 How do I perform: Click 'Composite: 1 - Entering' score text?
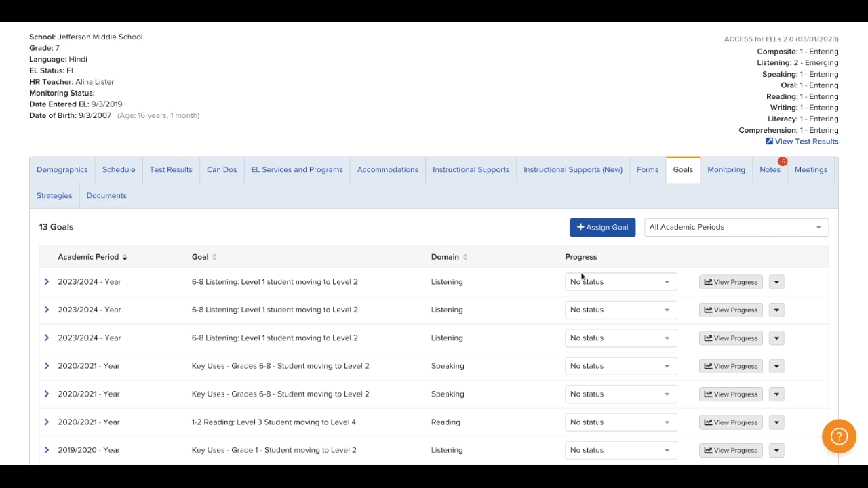(x=798, y=52)
